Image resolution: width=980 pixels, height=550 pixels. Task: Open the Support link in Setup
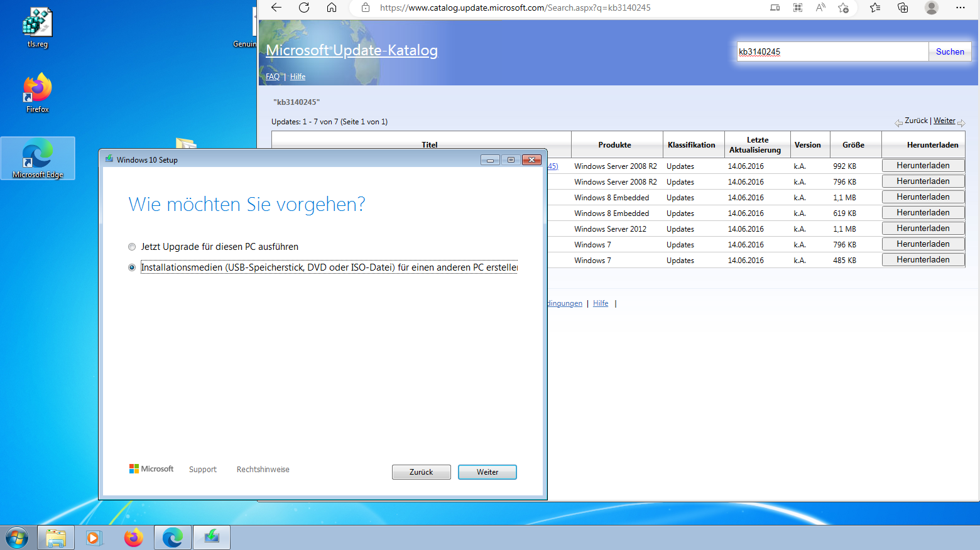pos(203,470)
